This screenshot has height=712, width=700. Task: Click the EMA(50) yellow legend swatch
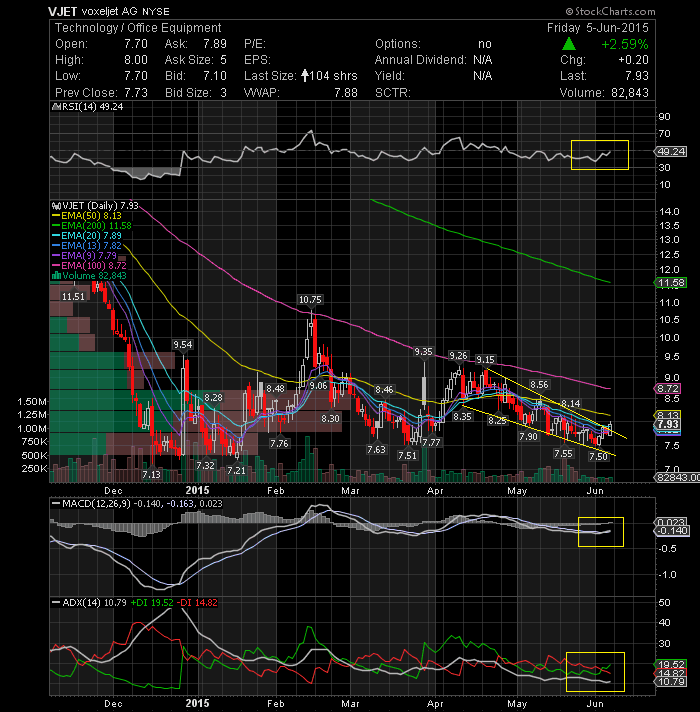point(56,216)
